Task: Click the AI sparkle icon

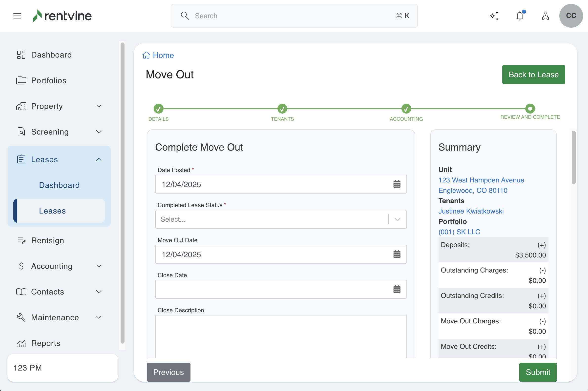Action: click(494, 16)
